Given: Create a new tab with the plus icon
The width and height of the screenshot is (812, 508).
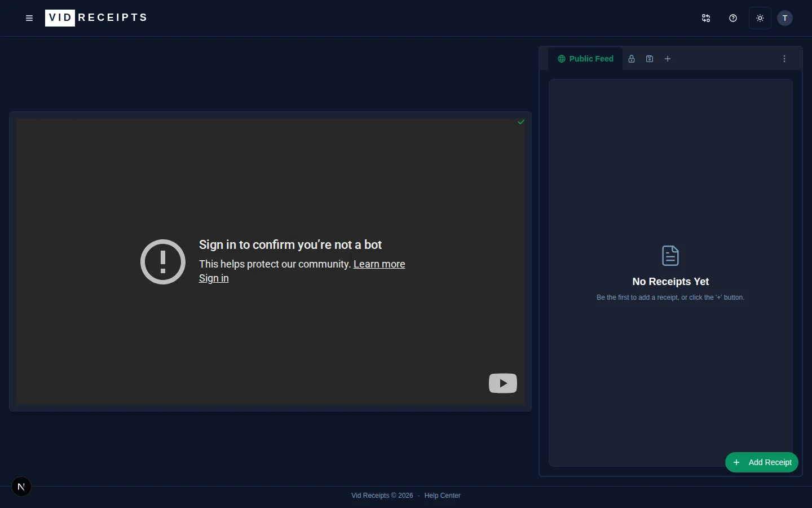Looking at the screenshot, I should coord(668,59).
